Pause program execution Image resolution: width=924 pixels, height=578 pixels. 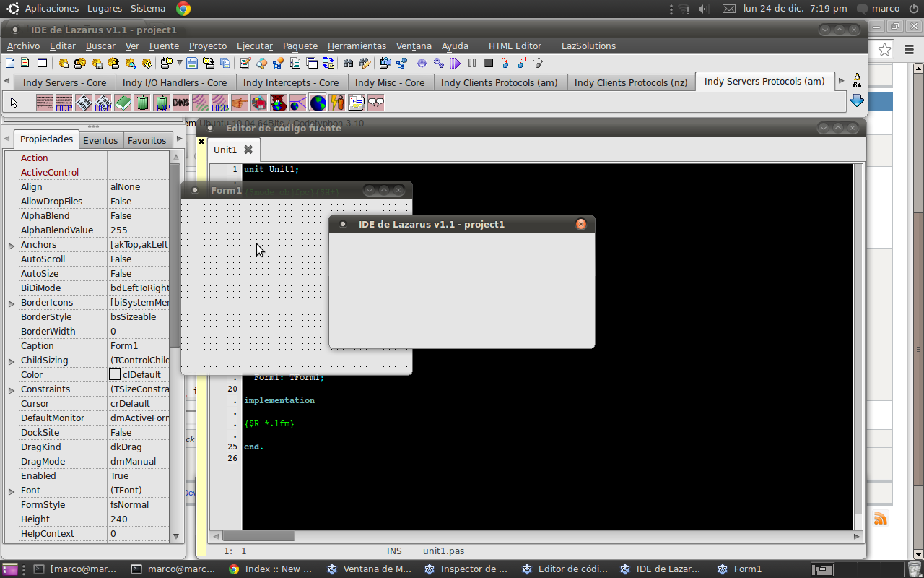(x=472, y=63)
